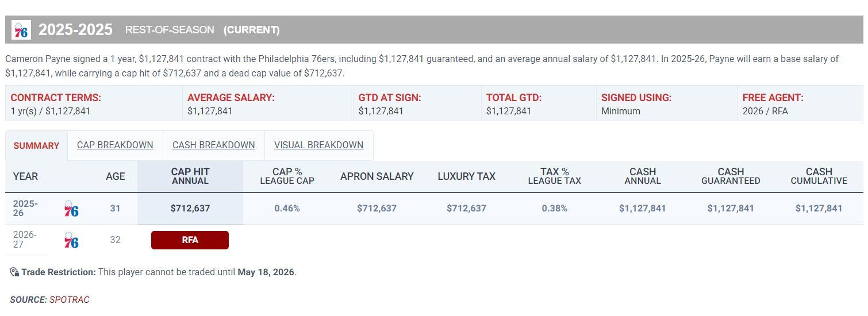
Task: Click the Cap Hit Annual column header
Action: tap(190, 176)
